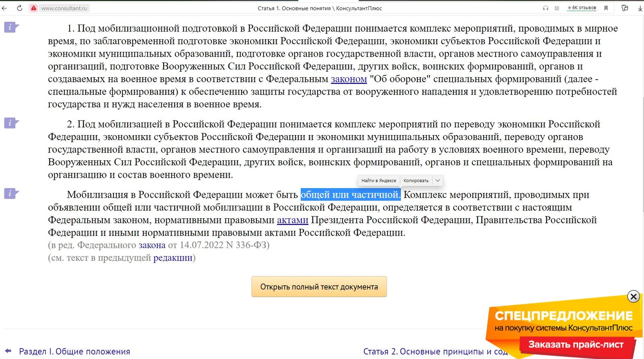Start read-aloud with the headphones icon

pyautogui.click(x=545, y=8)
